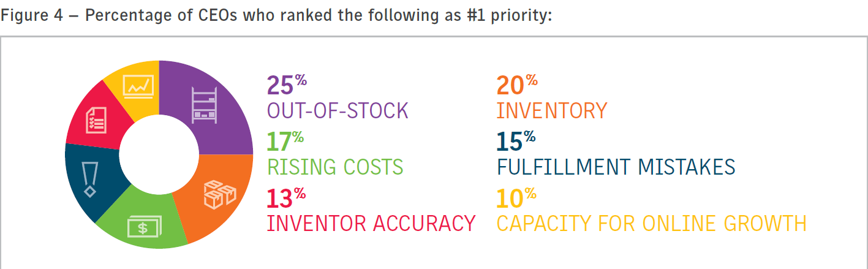Click the white center of the donut chart
Image resolution: width=868 pixels, height=269 pixels.
coord(159,154)
